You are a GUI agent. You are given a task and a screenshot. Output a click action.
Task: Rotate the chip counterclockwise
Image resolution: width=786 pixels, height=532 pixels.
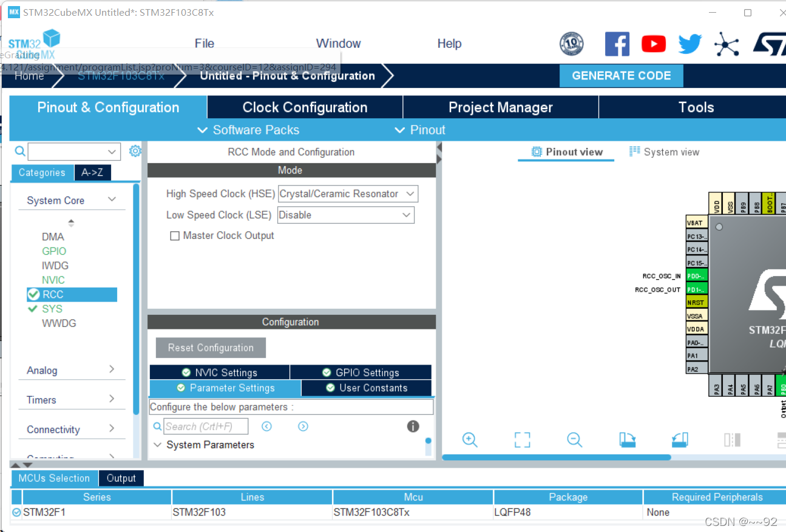680,440
